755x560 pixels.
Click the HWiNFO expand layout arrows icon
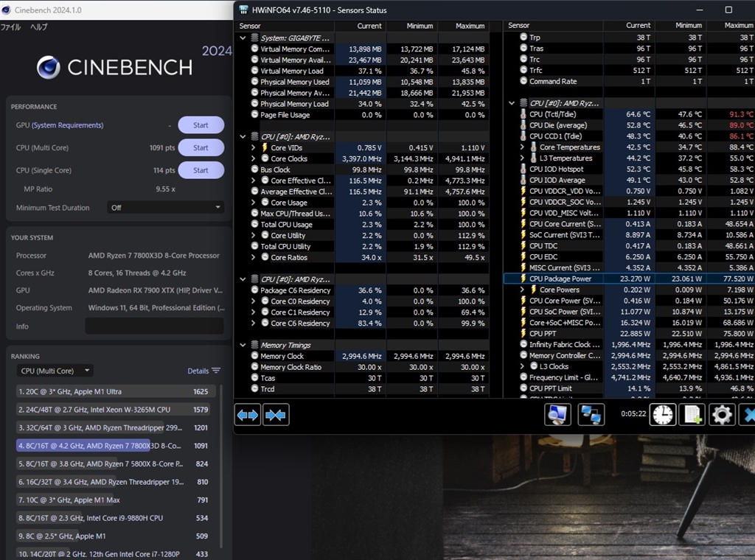pyautogui.click(x=248, y=415)
